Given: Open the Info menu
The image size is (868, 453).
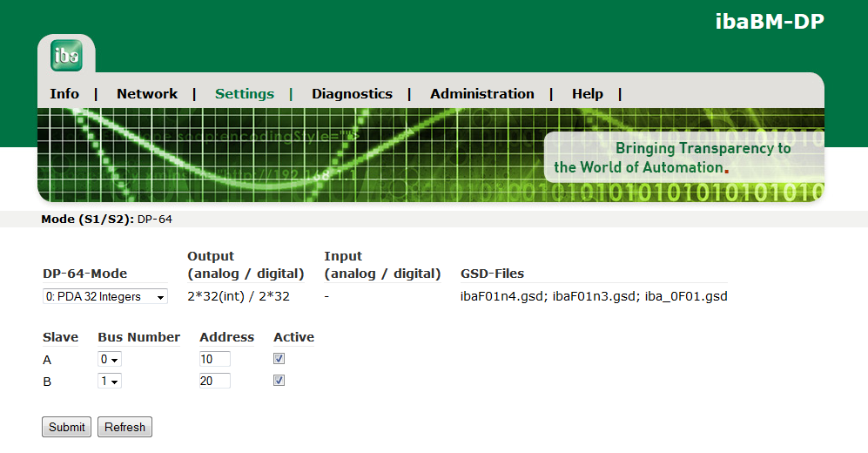Looking at the screenshot, I should pos(64,93).
